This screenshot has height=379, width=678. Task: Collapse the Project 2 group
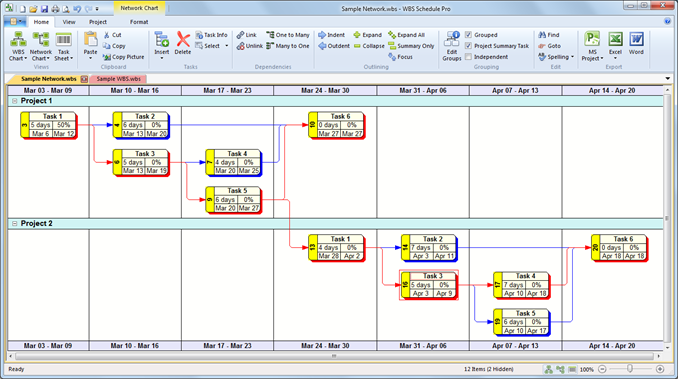pos(14,224)
